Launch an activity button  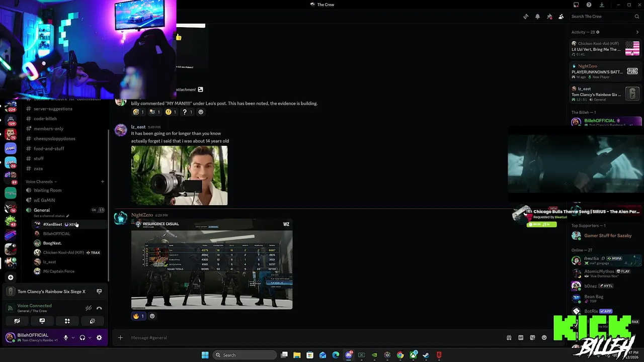[x=67, y=321]
